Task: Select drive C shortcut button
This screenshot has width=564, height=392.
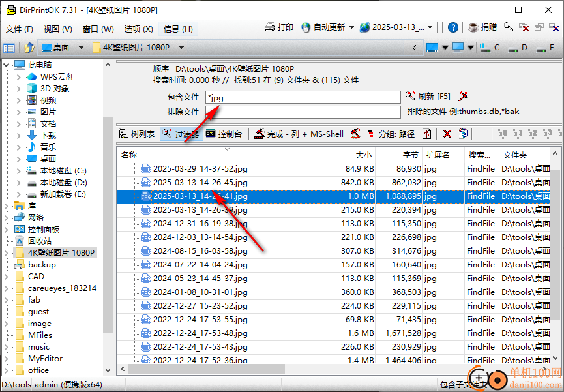Action: click(x=490, y=48)
